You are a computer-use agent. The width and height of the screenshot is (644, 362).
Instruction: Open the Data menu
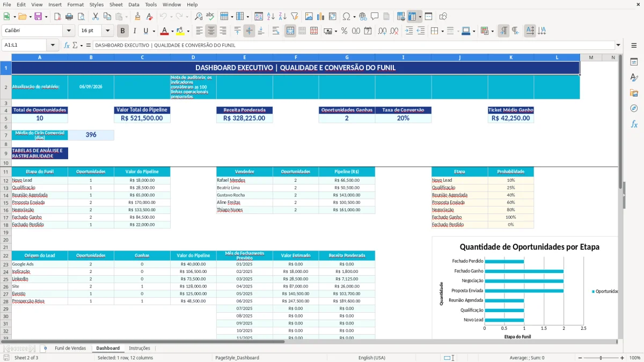tap(134, 4)
